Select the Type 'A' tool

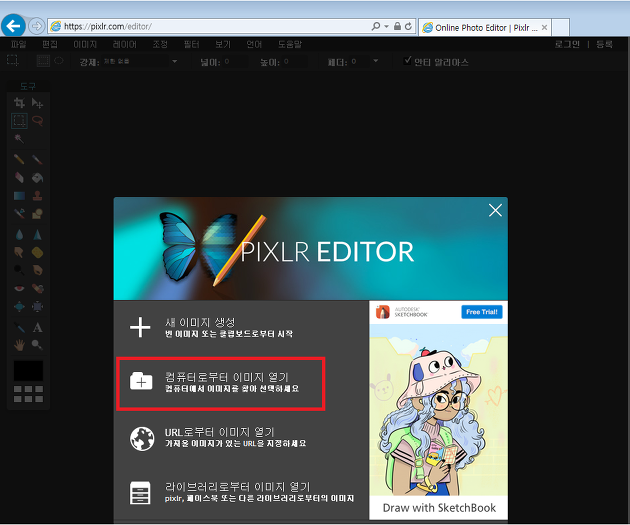[x=37, y=327]
